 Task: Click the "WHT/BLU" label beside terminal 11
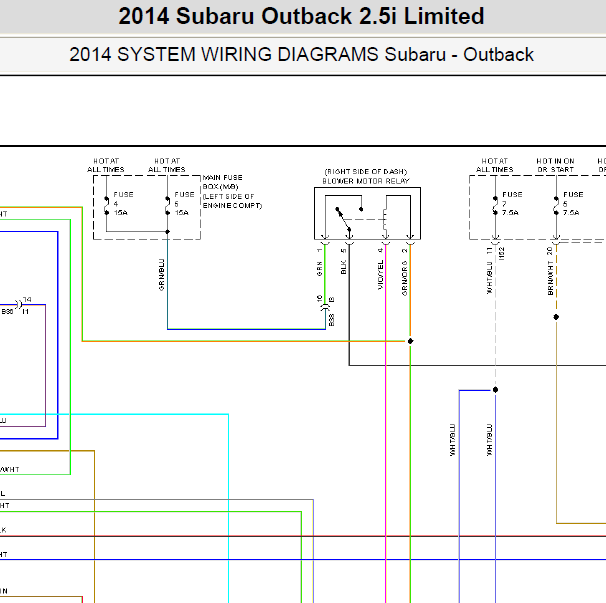pos(490,278)
